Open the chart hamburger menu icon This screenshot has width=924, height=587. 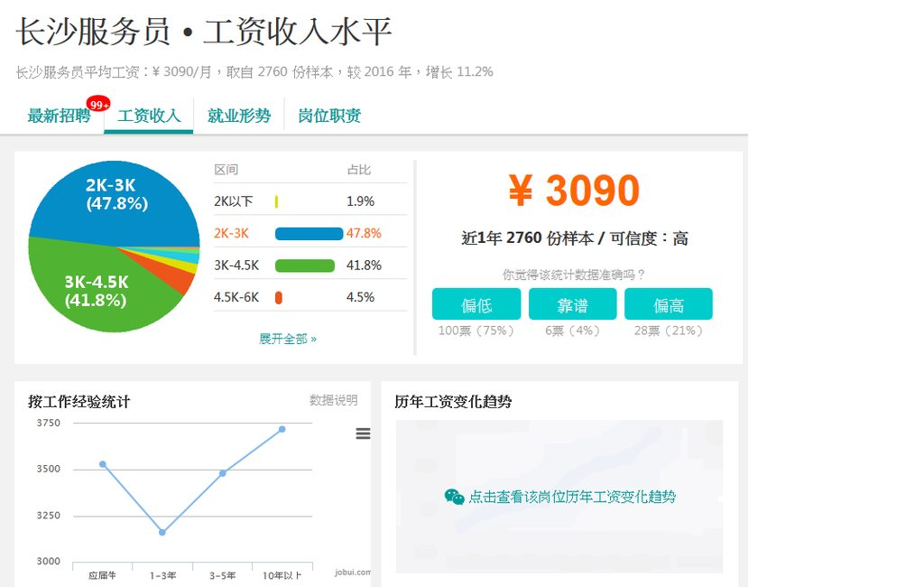click(x=363, y=433)
